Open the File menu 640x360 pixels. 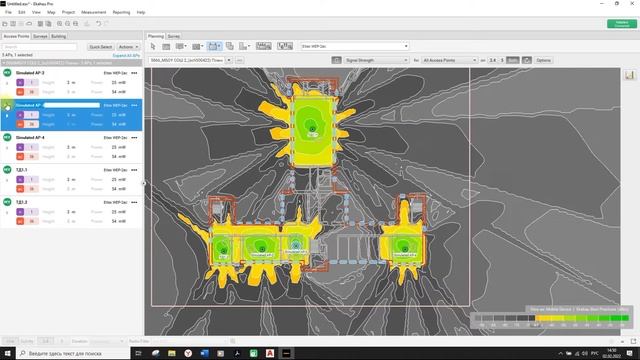click(x=8, y=12)
